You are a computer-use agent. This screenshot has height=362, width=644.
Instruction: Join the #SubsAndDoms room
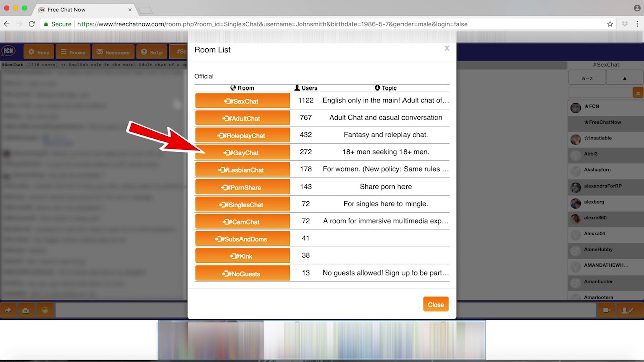tap(243, 238)
